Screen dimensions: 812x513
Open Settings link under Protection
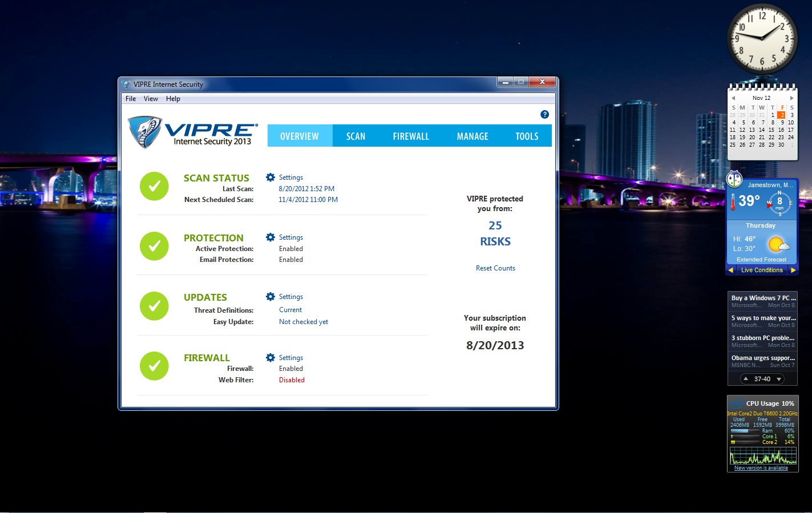coord(291,237)
